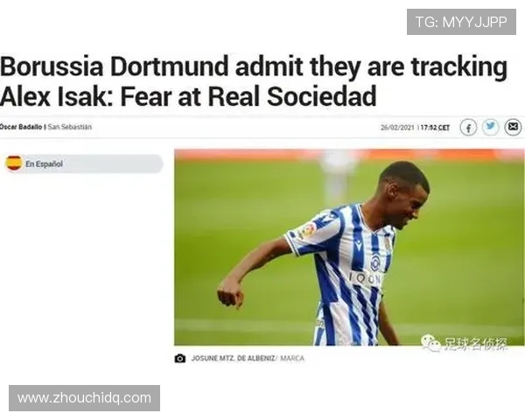Click the WeChat logo watermark on photo
Viewport: 525px width, 420px height.
pyautogui.click(x=430, y=343)
